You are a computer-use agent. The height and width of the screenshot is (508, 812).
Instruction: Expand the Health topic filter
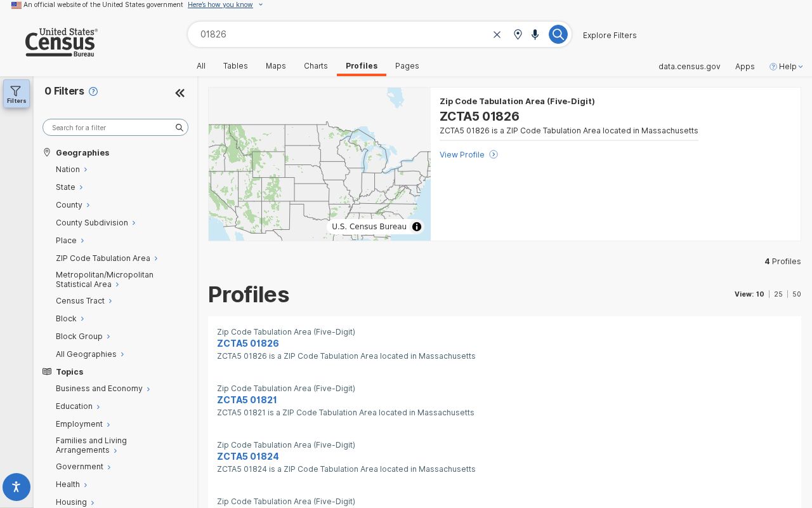click(71, 485)
